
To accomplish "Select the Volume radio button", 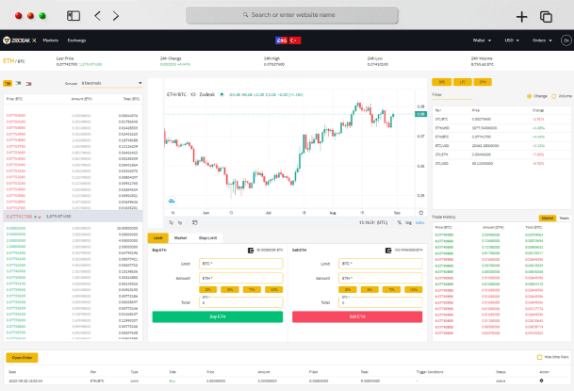I will [x=554, y=96].
